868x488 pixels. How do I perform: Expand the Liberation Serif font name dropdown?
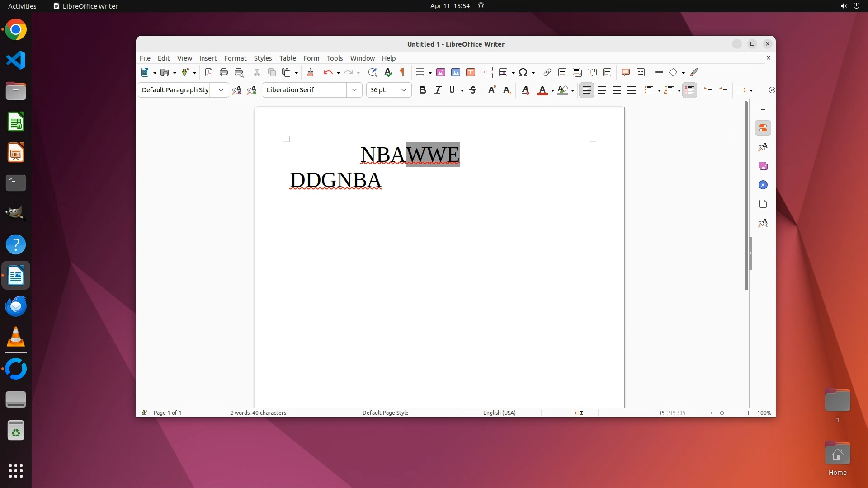354,90
